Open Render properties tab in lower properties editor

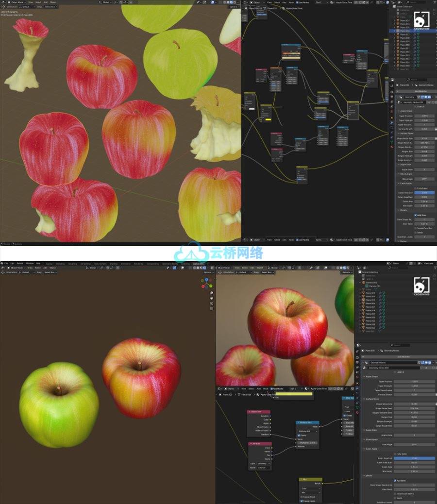[357, 357]
